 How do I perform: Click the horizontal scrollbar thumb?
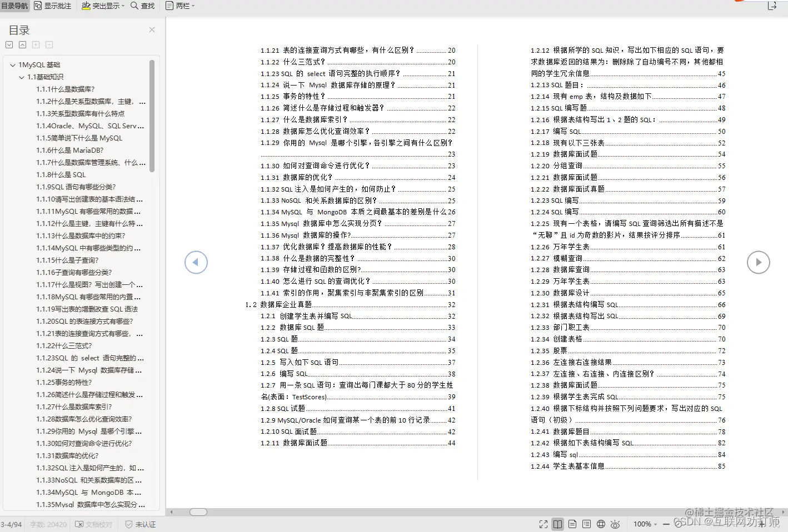pos(198,512)
